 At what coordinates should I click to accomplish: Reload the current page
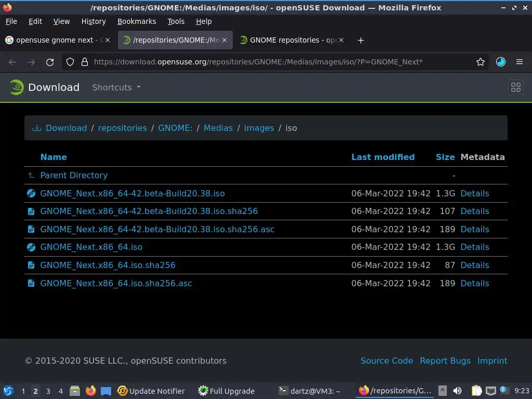click(x=50, y=62)
